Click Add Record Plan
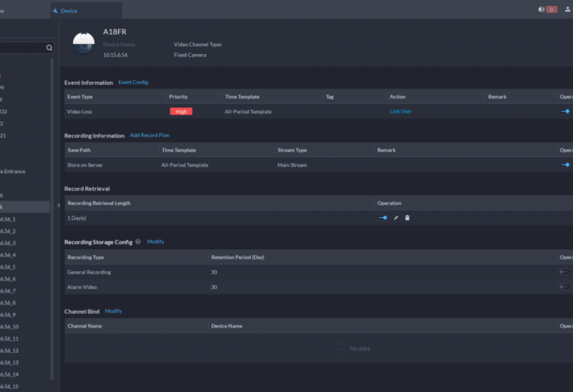Screen dimensions: 573x392 (x=149, y=135)
